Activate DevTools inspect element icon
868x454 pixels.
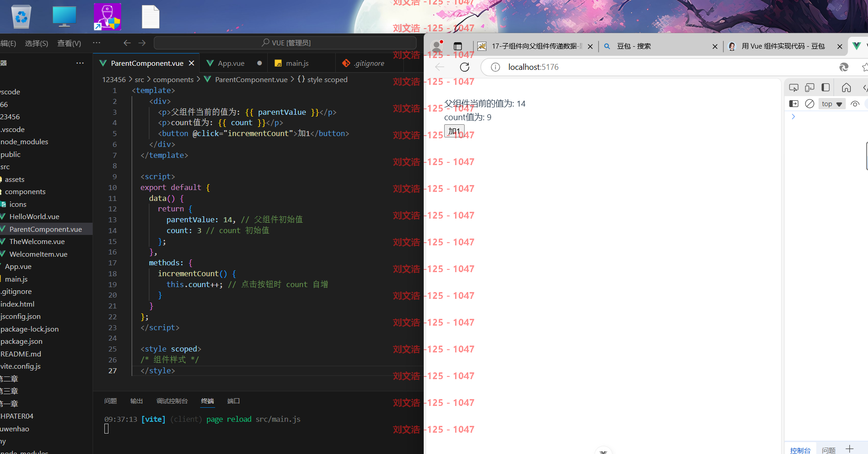[x=794, y=88]
